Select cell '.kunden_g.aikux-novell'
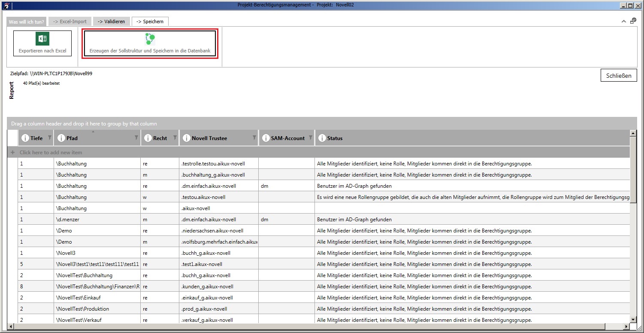The image size is (644, 333). point(219,287)
